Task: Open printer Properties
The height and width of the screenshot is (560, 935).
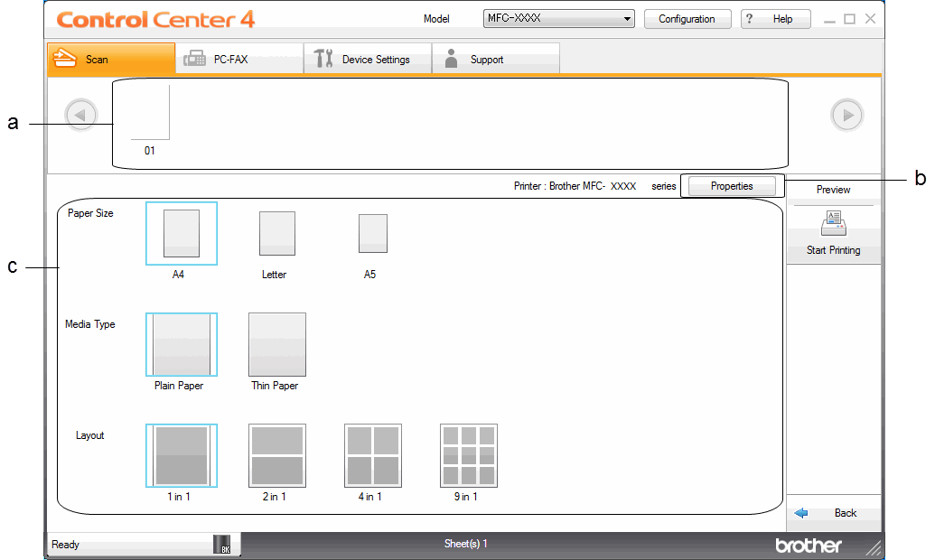Action: [732, 186]
